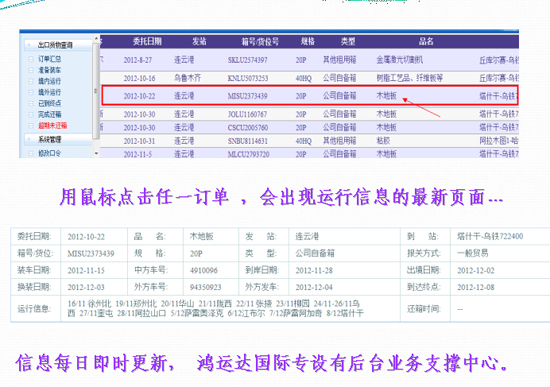This screenshot has width=550, height=387.
Task: Click the 品名 column header
Action: point(426,41)
